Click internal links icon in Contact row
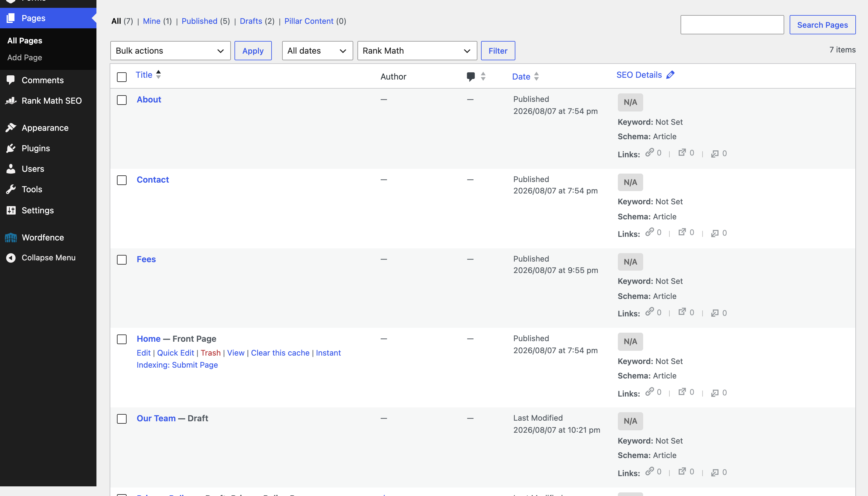This screenshot has width=868, height=496. click(x=649, y=232)
